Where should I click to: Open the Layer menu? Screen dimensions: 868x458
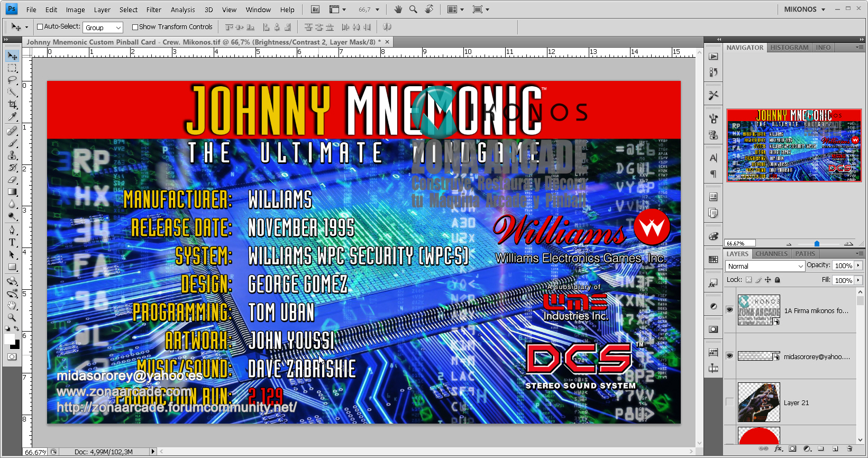pyautogui.click(x=102, y=10)
